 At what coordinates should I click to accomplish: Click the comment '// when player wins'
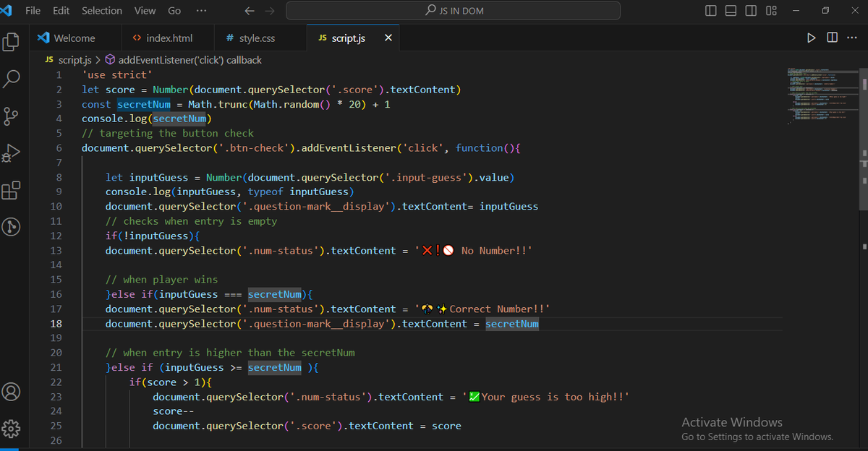point(161,279)
